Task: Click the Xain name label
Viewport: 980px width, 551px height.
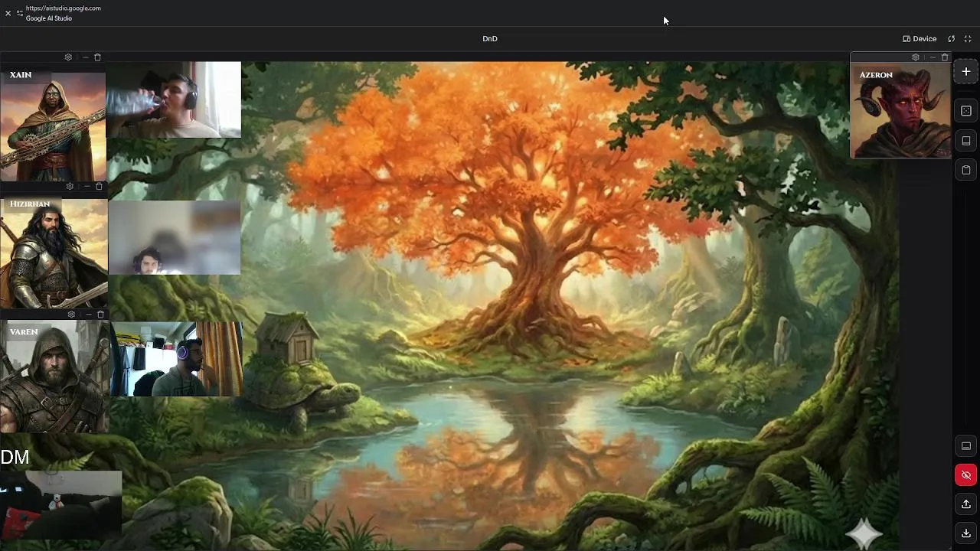Action: coord(21,75)
